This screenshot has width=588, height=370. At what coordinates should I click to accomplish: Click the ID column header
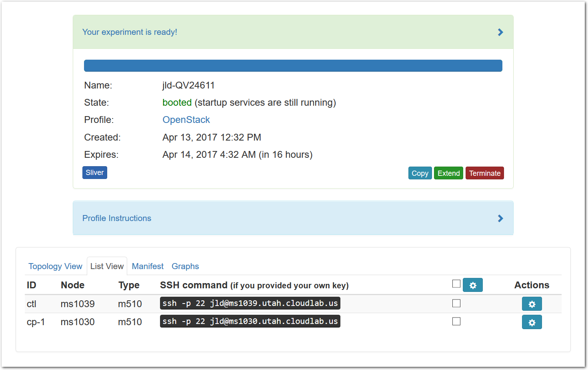(32, 285)
